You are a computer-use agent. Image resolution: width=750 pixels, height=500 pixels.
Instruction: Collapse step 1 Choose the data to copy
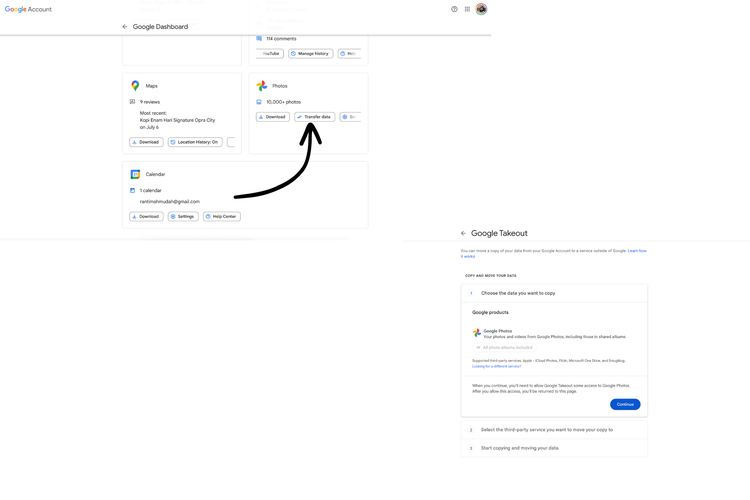tap(518, 293)
